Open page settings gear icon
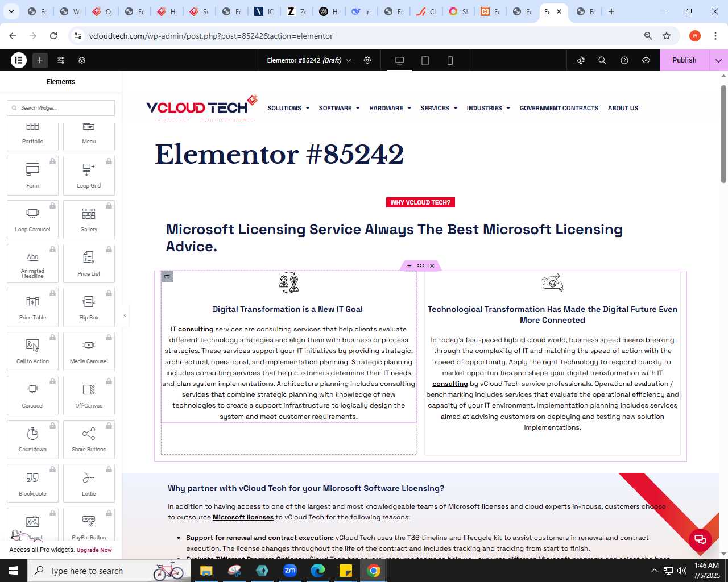 click(367, 60)
